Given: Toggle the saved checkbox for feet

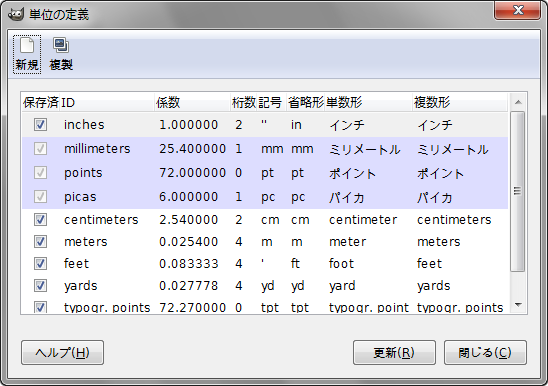Looking at the screenshot, I should pyautogui.click(x=40, y=264).
